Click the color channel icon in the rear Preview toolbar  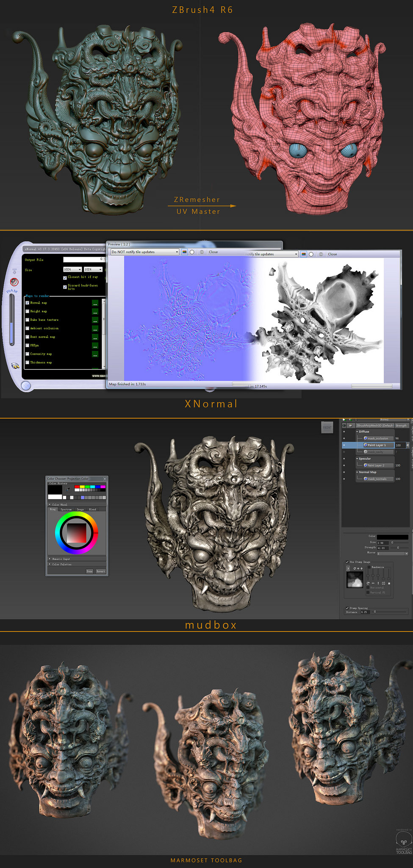tap(303, 254)
